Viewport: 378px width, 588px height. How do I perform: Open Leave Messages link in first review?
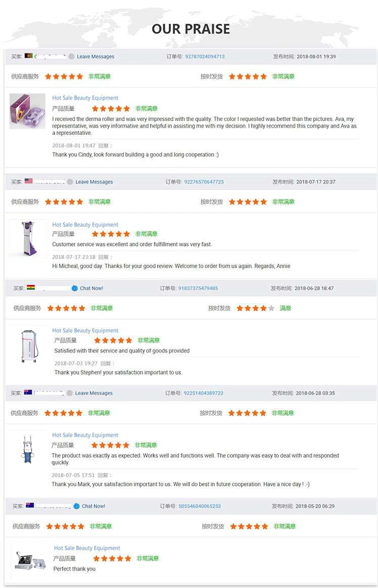click(96, 57)
